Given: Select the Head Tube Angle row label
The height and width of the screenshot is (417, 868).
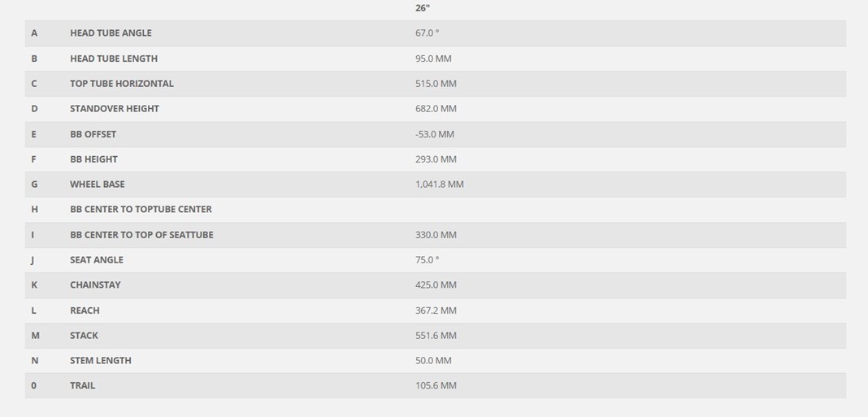Looking at the screenshot, I should point(111,33).
